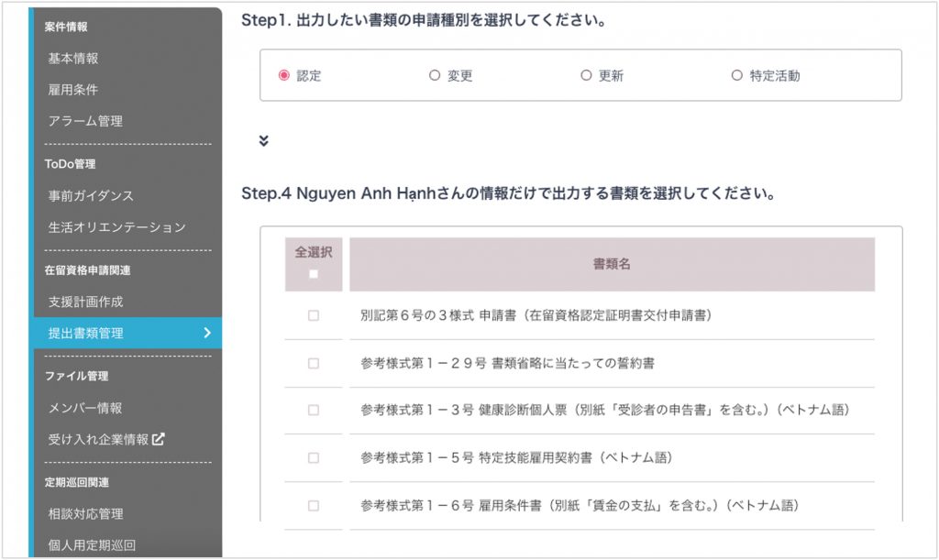Image resolution: width=939 pixels, height=560 pixels.
Task: Check the 健康診断個人票 document checkbox
Action: [314, 411]
